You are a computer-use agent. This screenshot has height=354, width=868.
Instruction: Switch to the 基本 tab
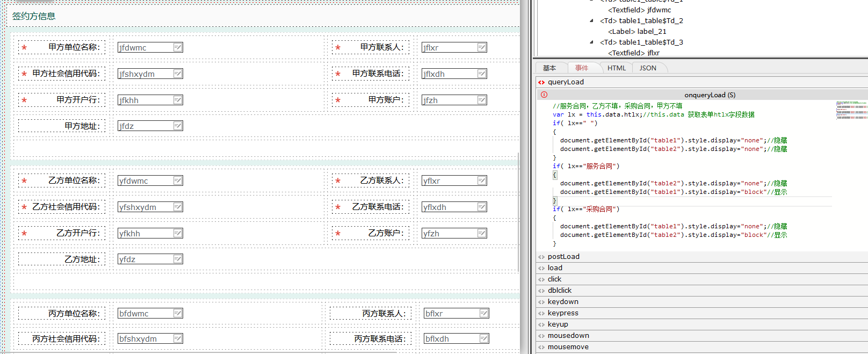[x=549, y=68]
